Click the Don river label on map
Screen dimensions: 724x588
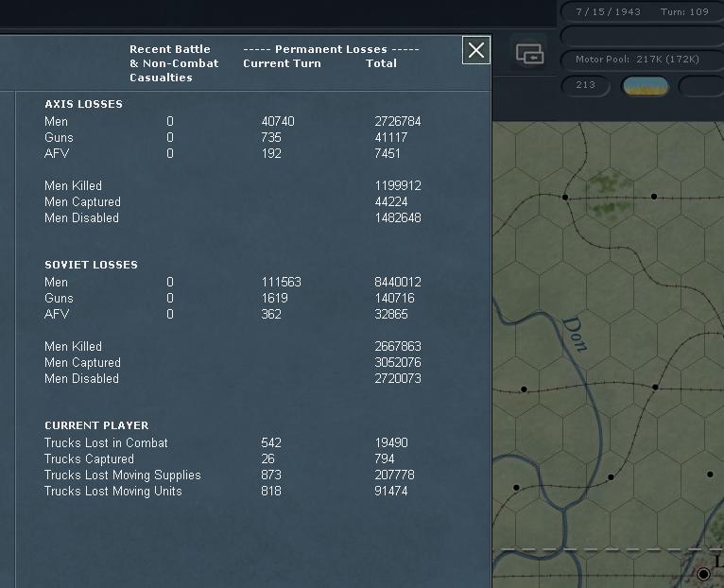(576, 334)
